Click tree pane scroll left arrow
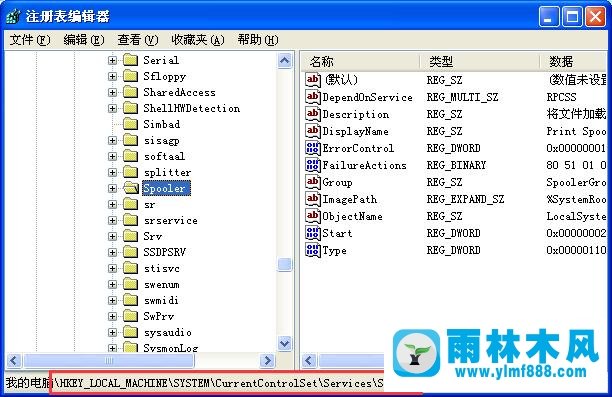 tap(14, 360)
